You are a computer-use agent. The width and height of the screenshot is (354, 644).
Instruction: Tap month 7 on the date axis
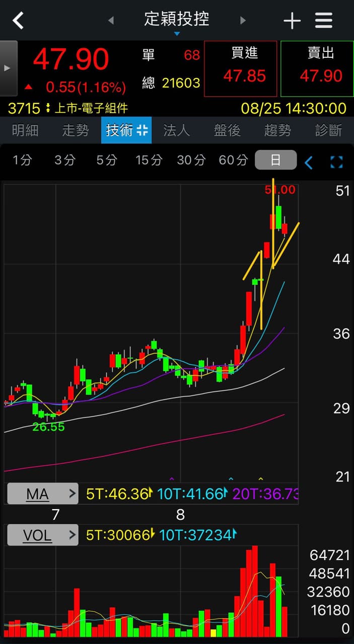pos(55,515)
